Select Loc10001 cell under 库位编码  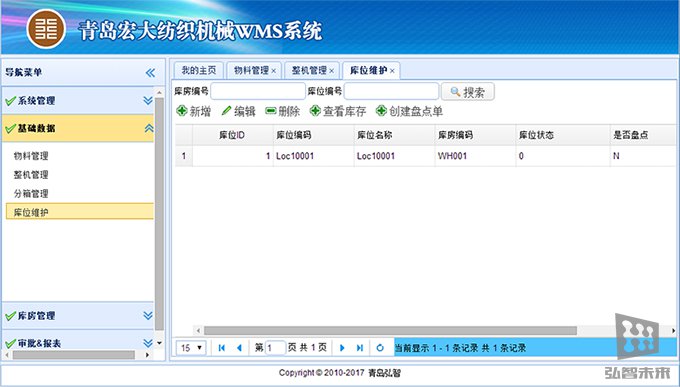(x=314, y=156)
